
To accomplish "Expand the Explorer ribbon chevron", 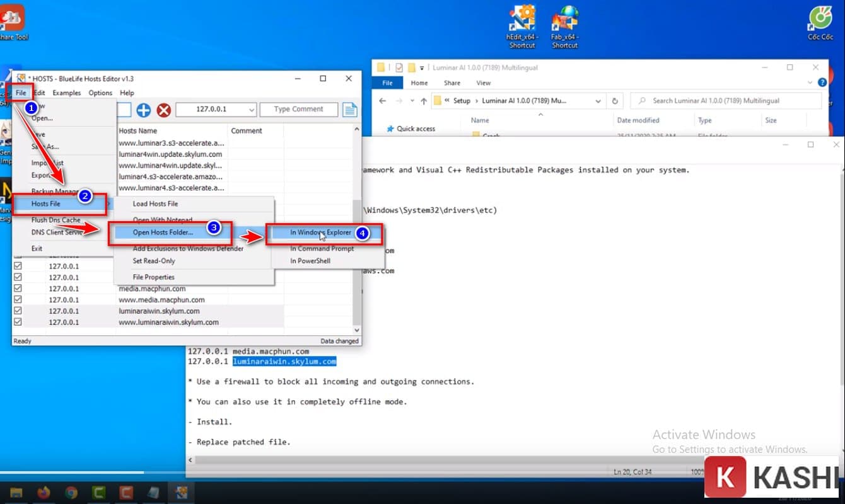I will [810, 83].
